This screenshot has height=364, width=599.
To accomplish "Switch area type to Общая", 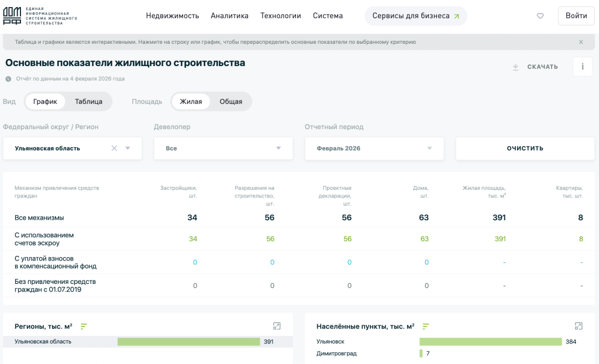I will tap(230, 102).
